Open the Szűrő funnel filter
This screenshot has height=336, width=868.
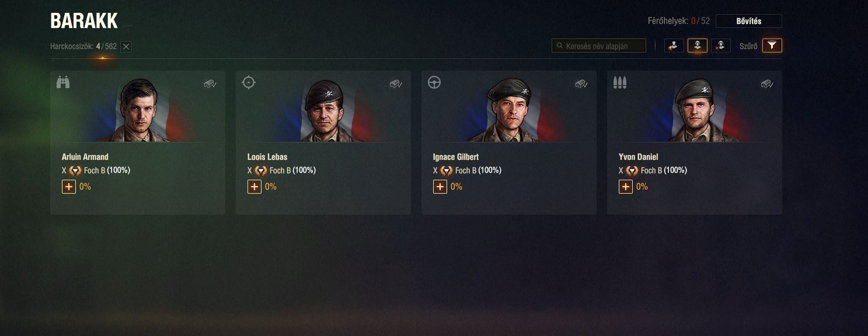pyautogui.click(x=772, y=45)
